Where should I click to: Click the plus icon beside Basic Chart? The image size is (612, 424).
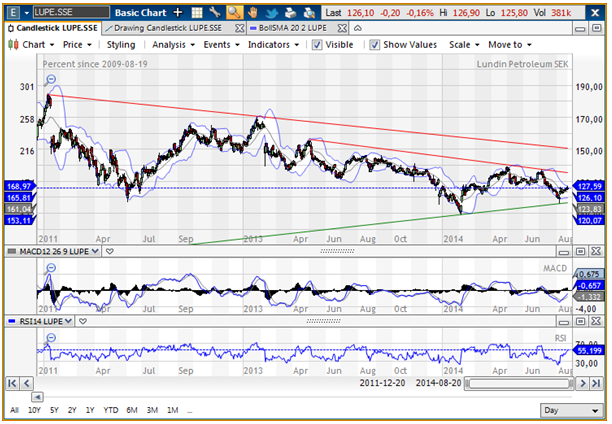coord(177,12)
